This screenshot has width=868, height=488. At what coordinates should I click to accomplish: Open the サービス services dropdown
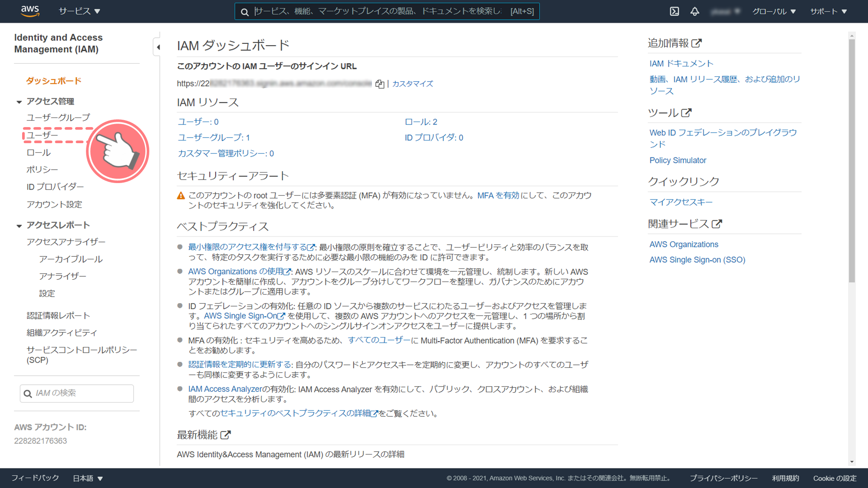(x=79, y=11)
